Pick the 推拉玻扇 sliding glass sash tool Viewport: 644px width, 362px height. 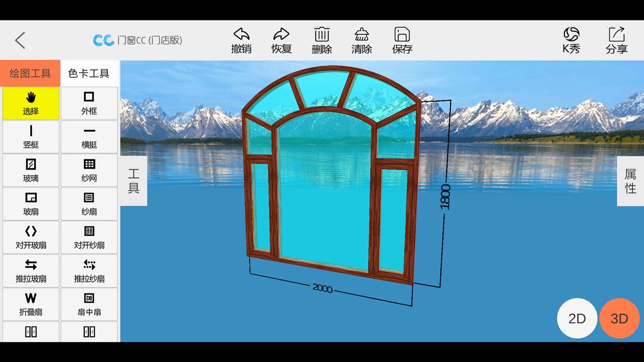[x=31, y=271]
